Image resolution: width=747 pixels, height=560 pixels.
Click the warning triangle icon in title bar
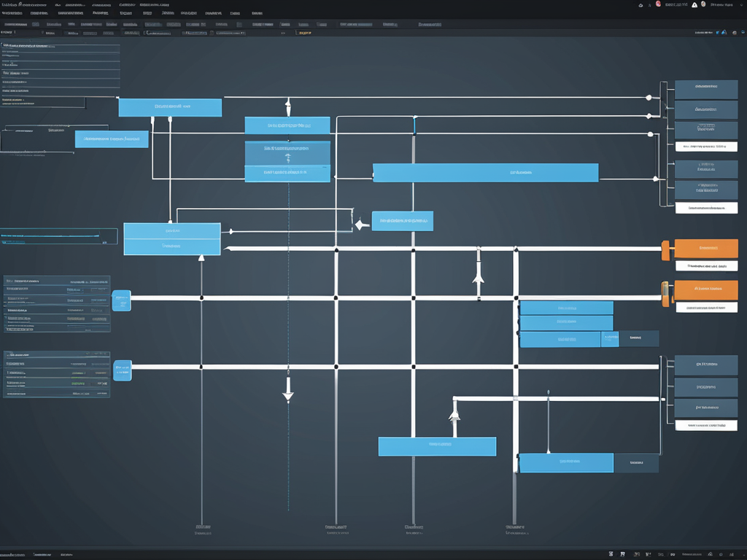point(694,4)
